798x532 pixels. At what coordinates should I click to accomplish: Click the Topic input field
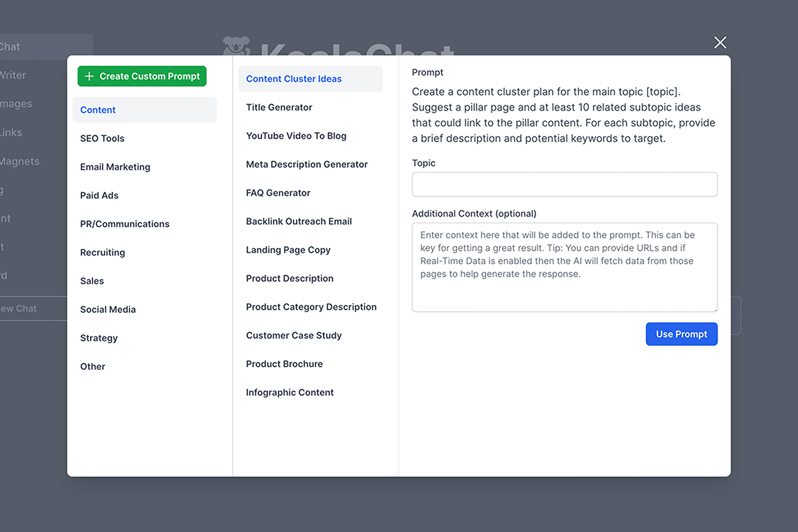tap(564, 185)
